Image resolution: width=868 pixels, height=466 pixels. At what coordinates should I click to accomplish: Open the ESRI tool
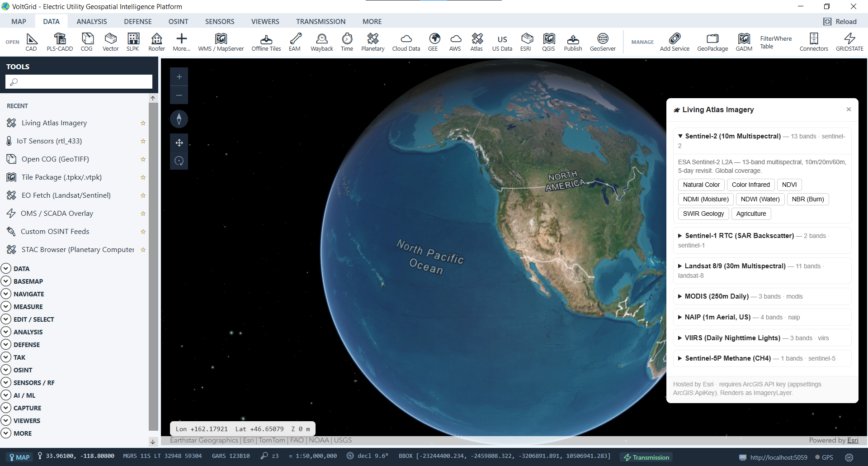coord(526,42)
